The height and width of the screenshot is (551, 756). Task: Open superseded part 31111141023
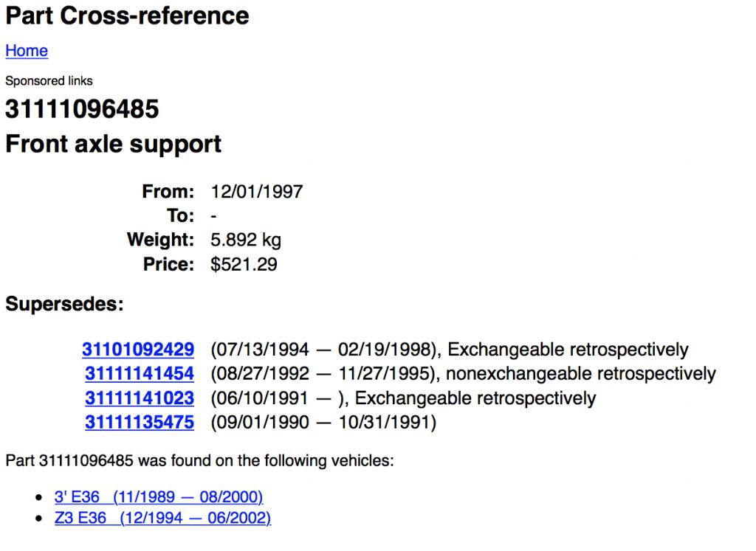[140, 398]
